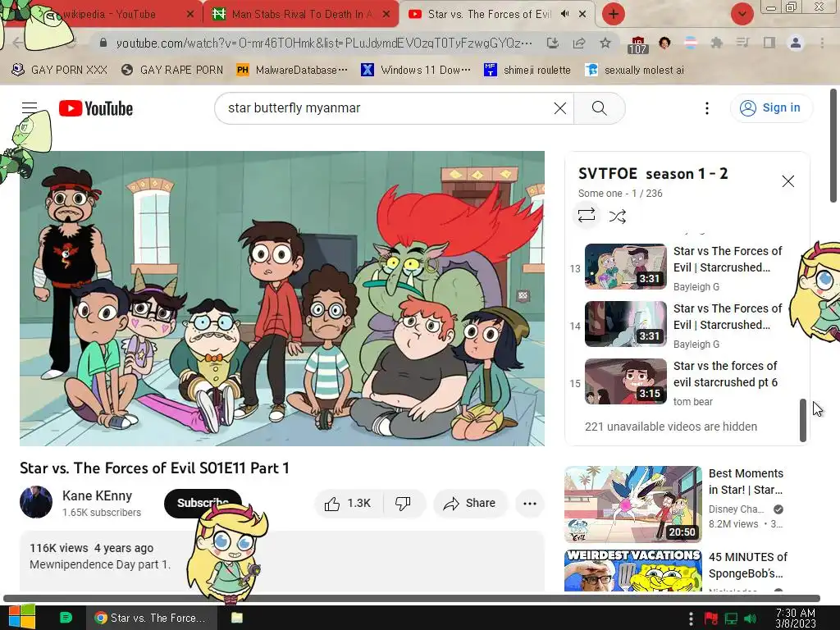Open the Extensions puzzle piece menu
Viewport: 840px width, 630px height.
pyautogui.click(x=716, y=43)
